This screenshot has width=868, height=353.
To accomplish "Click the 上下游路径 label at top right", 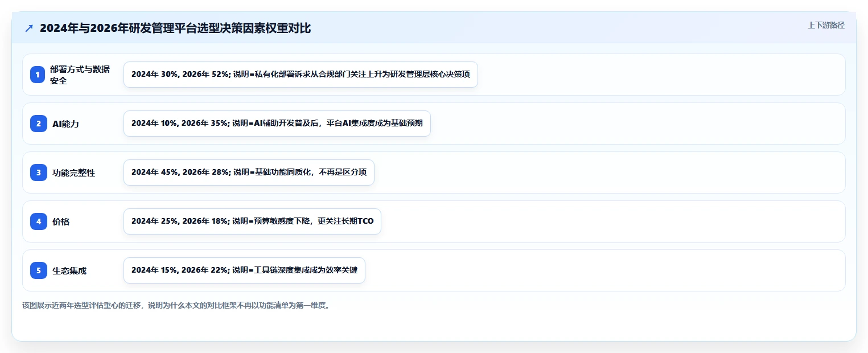I will click(826, 25).
